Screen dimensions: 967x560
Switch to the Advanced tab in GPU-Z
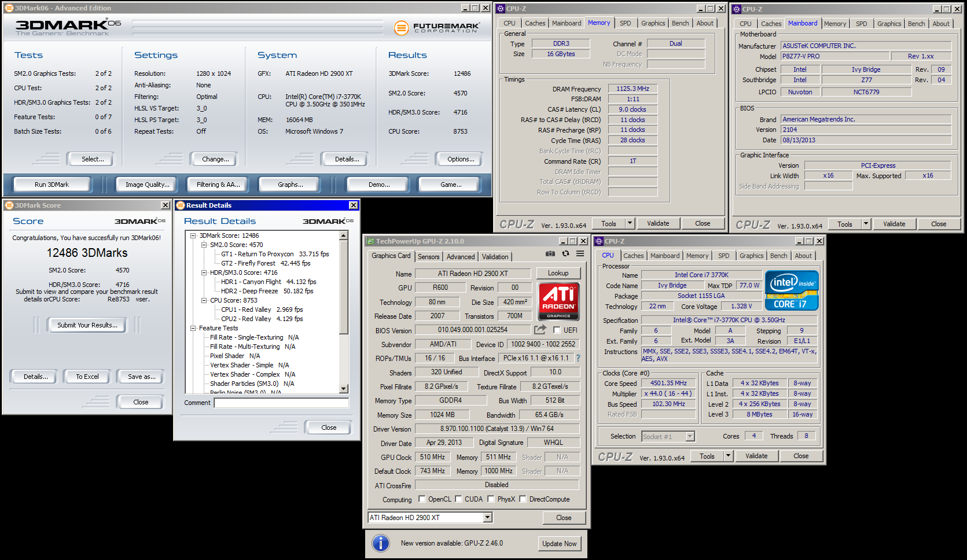(x=461, y=257)
